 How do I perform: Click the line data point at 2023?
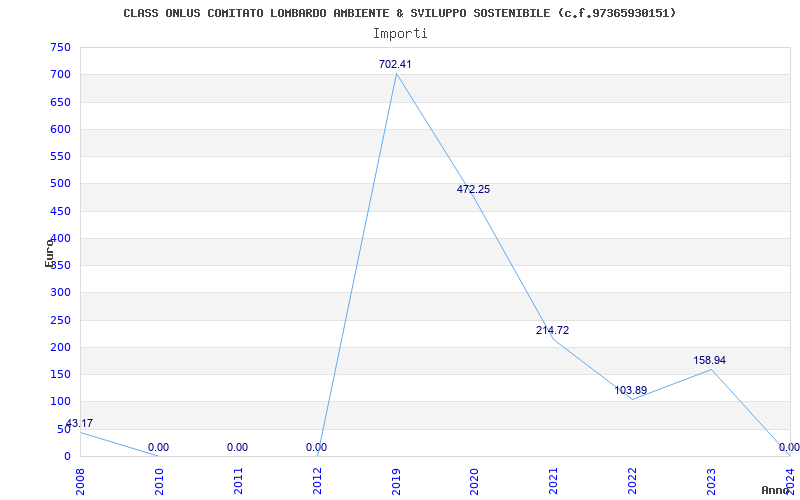pyautogui.click(x=711, y=369)
